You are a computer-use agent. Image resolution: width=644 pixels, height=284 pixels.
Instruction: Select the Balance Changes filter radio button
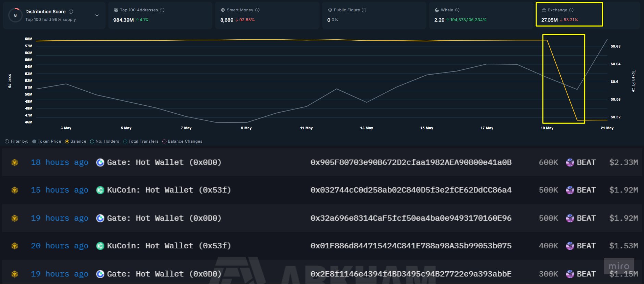[164, 141]
